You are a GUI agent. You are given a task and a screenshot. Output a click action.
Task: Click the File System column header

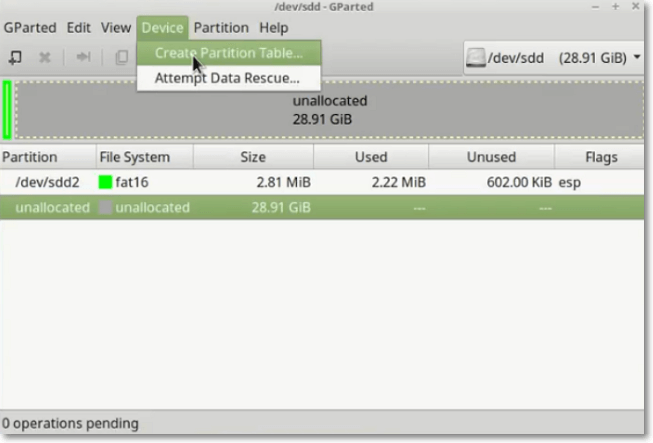[x=145, y=157]
